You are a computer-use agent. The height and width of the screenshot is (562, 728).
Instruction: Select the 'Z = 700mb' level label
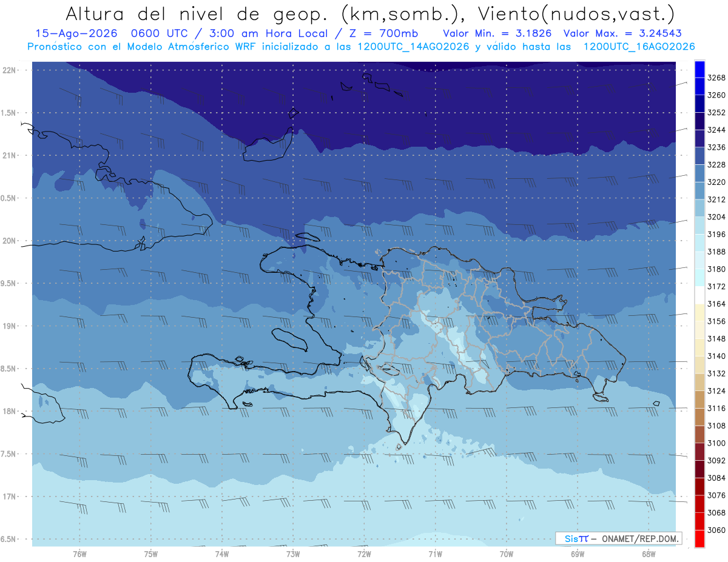tap(382, 33)
